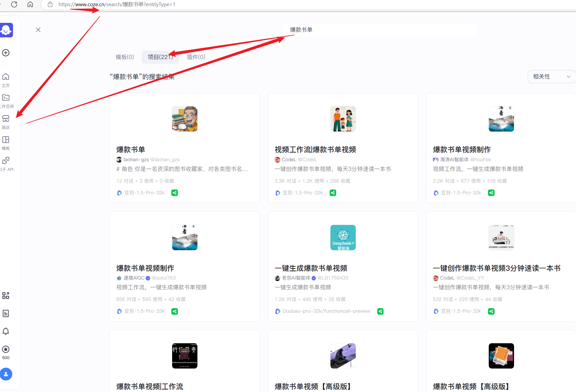Open the 相关性 sort dropdown
Viewport: 576px width, 392px height.
[x=552, y=77]
